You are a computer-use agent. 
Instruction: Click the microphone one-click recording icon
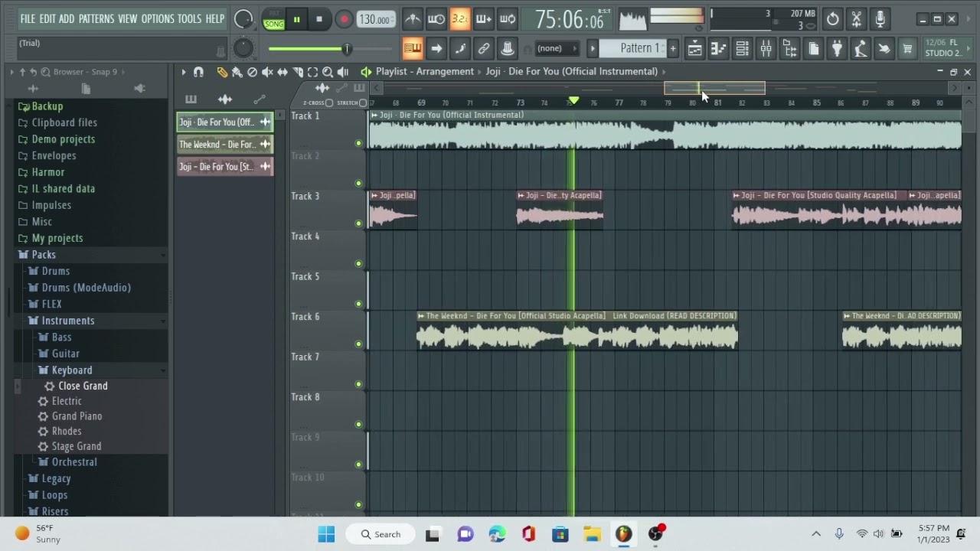pyautogui.click(x=880, y=19)
